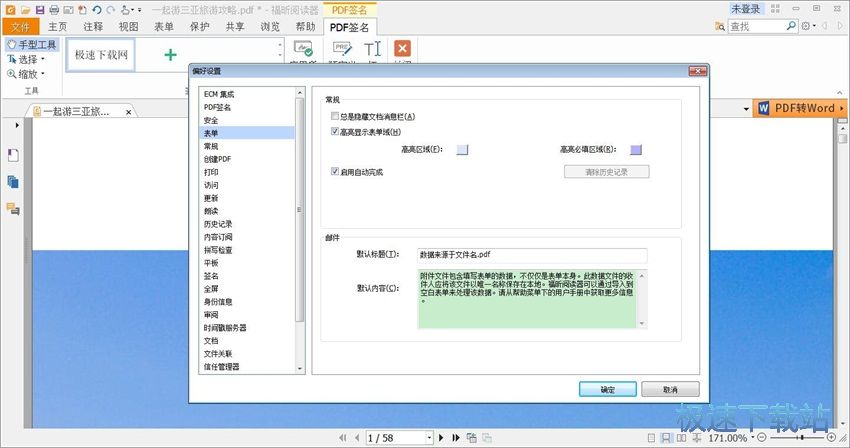
Task: Toggle 启用自动完成 checkbox
Action: pos(335,171)
